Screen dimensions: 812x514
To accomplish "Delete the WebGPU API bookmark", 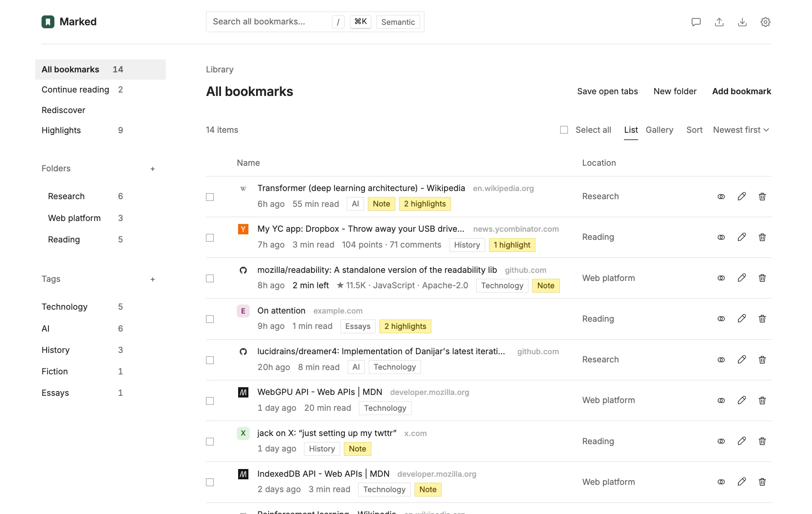I will 762,400.
